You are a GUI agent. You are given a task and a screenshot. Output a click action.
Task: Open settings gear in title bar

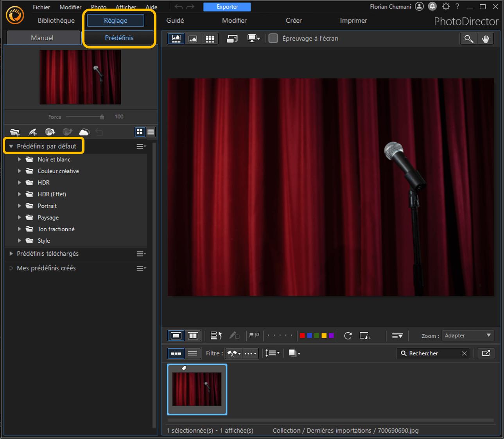tap(446, 7)
